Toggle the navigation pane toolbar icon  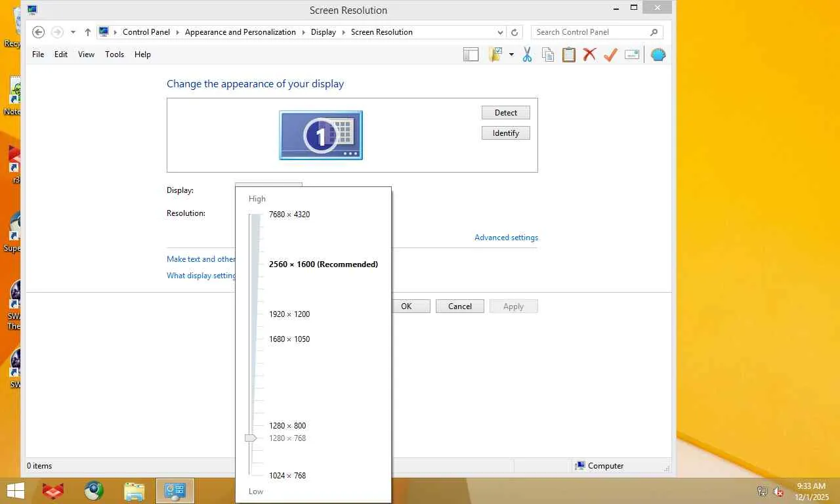click(471, 54)
